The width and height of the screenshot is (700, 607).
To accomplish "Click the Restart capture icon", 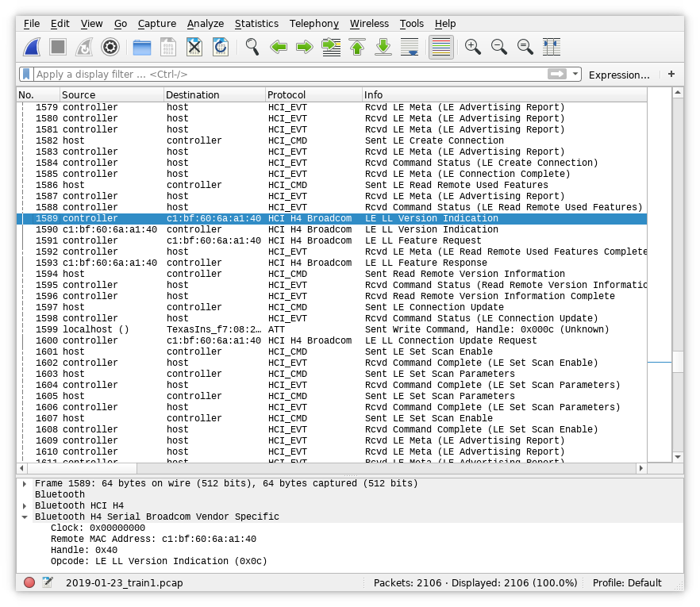I will (84, 47).
